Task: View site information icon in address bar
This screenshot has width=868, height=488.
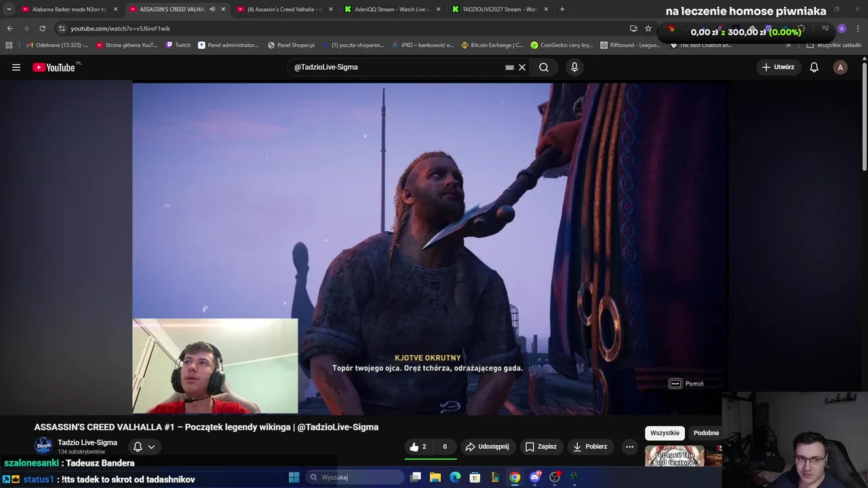Action: coord(62,28)
